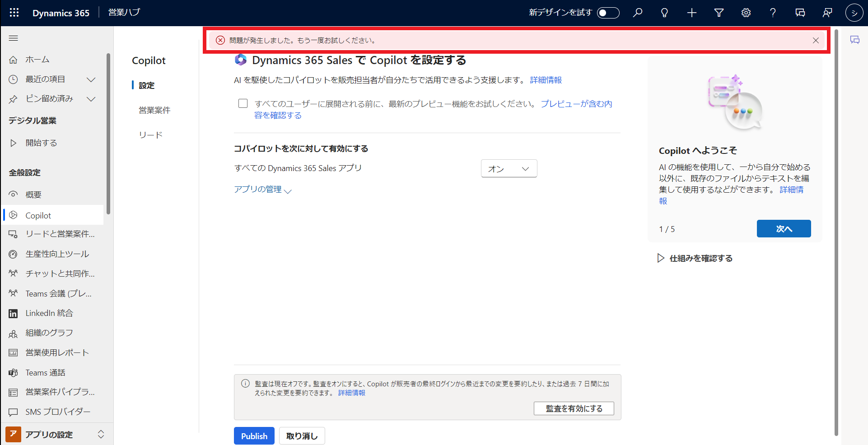Click the red error icon in banner
This screenshot has height=445, width=868.
point(220,40)
